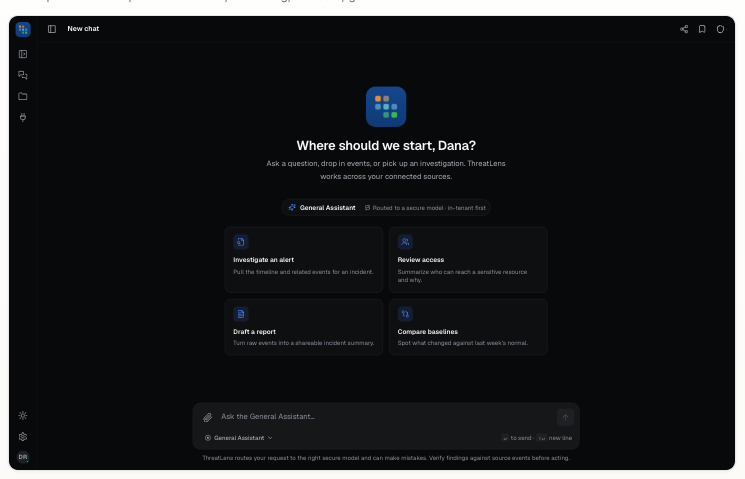This screenshot has height=479, width=745.
Task: Open settings via the gear icon
Action: 23,437
